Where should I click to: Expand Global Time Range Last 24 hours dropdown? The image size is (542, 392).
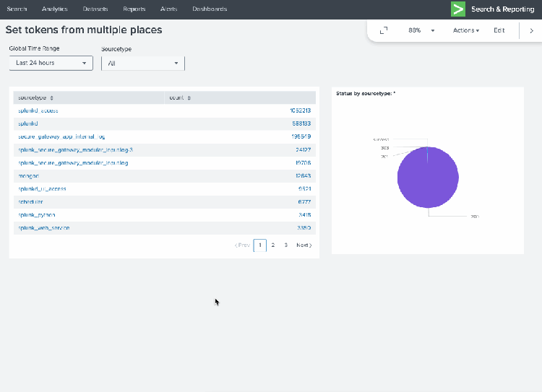tap(51, 63)
